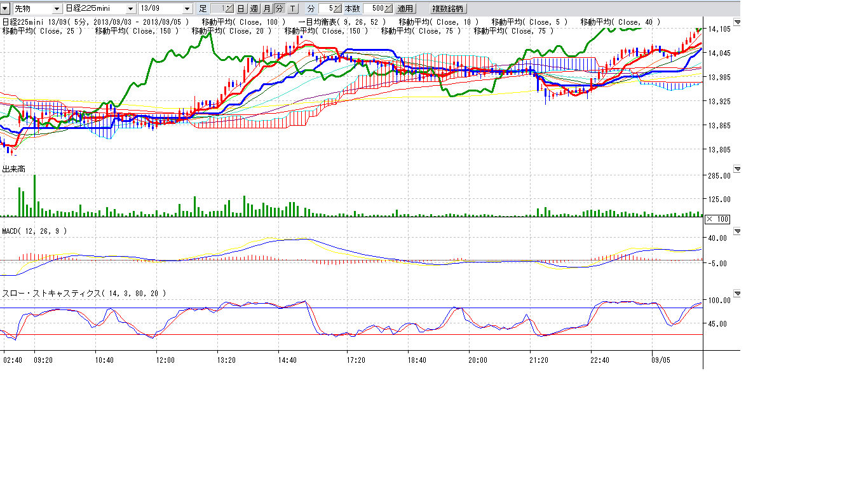Open the 13/09 contract month dropdown
The width and height of the screenshot is (868, 488).
coord(187,9)
